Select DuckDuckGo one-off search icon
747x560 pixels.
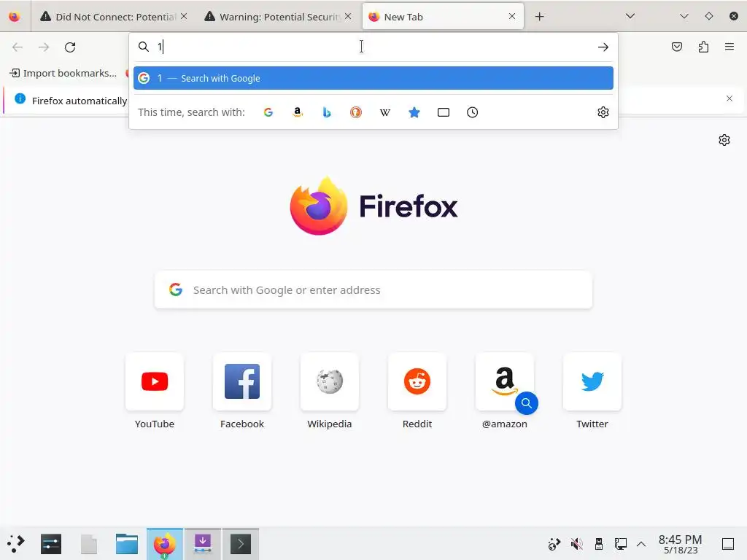pyautogui.click(x=356, y=112)
